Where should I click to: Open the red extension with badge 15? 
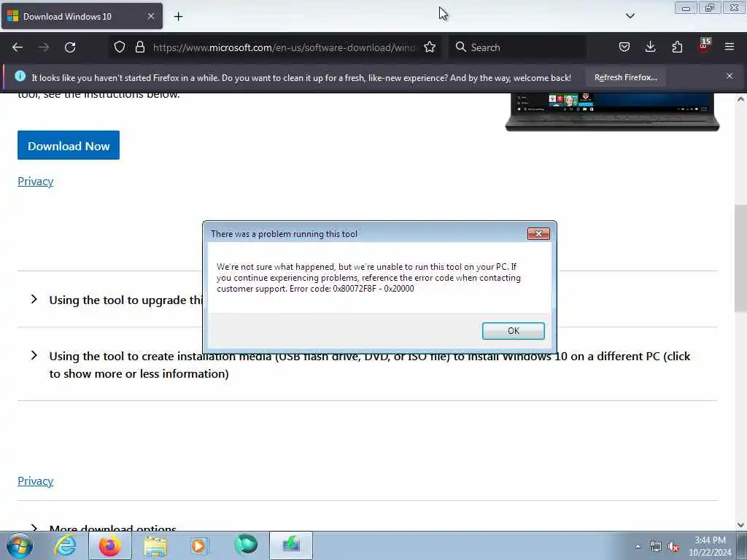tap(704, 46)
